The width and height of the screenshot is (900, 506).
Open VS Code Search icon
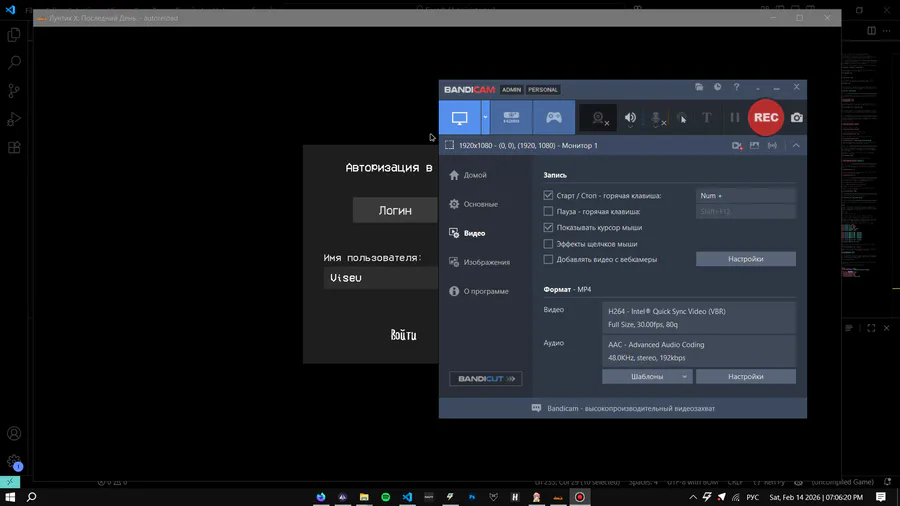(x=14, y=62)
